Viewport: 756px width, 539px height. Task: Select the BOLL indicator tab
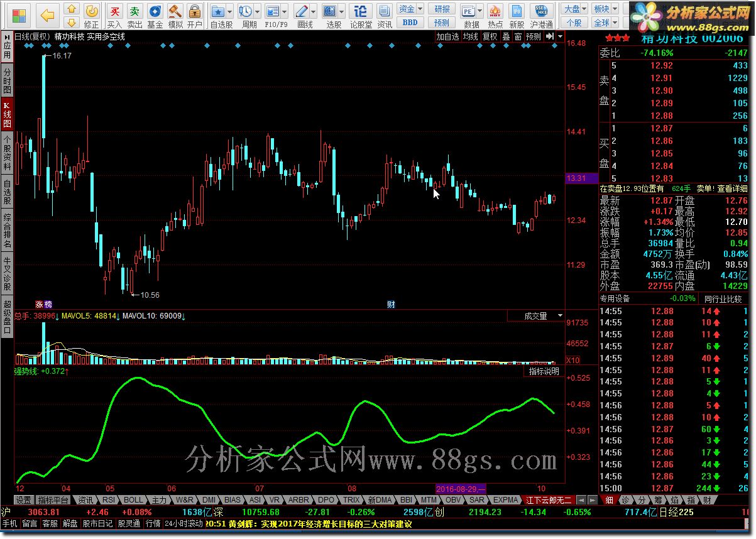pos(133,500)
